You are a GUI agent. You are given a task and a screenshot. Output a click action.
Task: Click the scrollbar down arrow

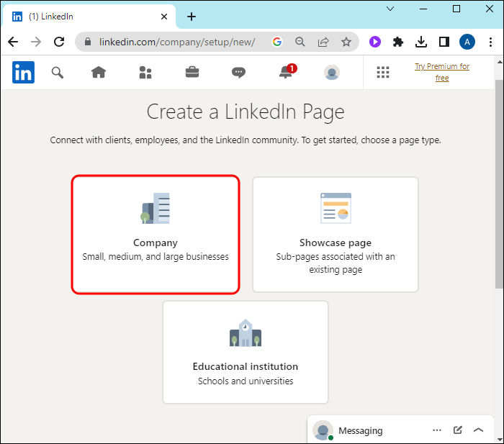pyautogui.click(x=500, y=439)
